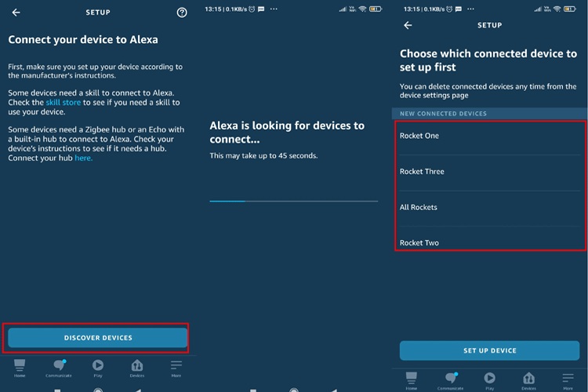Screen dimensions: 588x392
Task: Select All Rockets from new connected devices
Action: click(490, 207)
